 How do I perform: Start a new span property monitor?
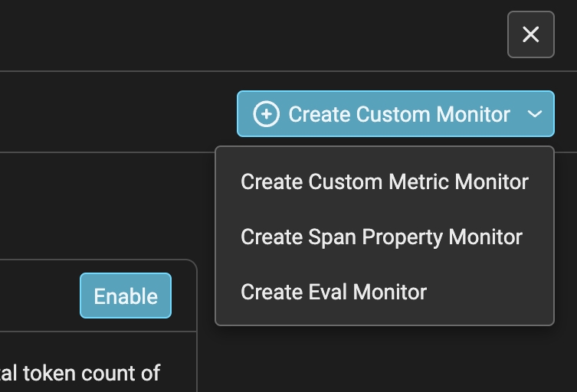coord(381,237)
